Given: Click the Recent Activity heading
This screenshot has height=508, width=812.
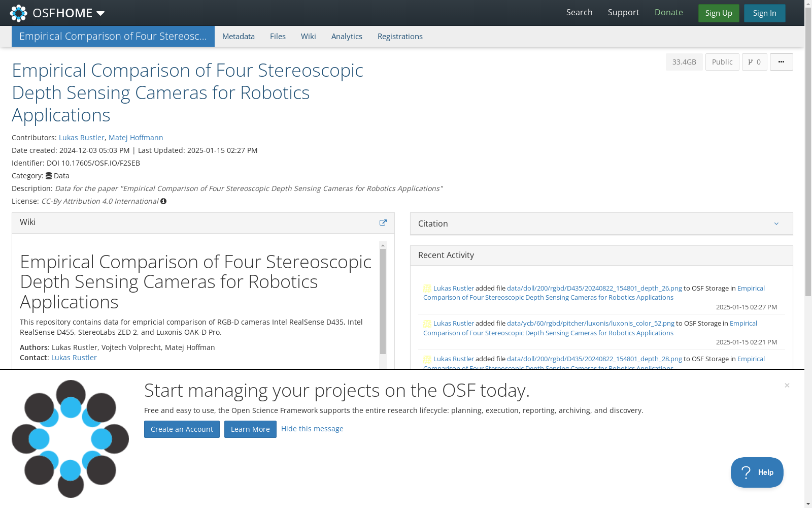Looking at the screenshot, I should click(446, 255).
